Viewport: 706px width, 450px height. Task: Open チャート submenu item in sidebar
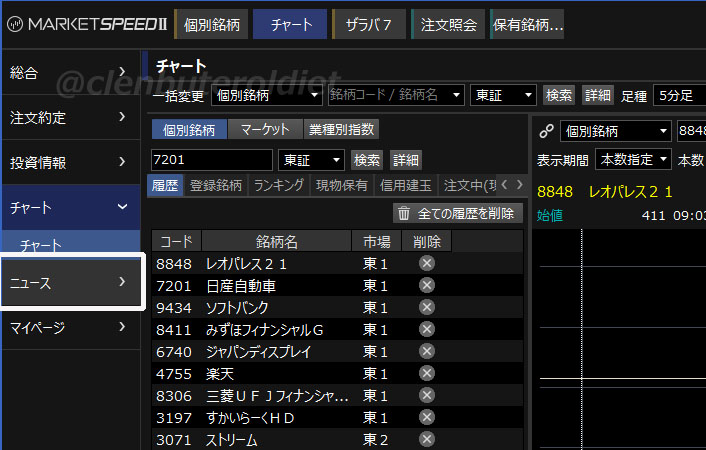pos(71,245)
